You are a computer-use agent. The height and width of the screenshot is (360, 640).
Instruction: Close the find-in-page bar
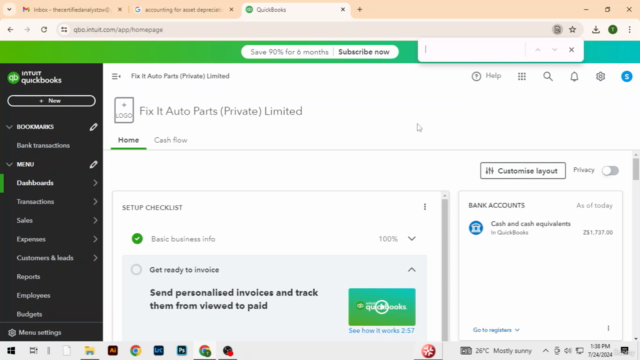pyautogui.click(x=571, y=50)
